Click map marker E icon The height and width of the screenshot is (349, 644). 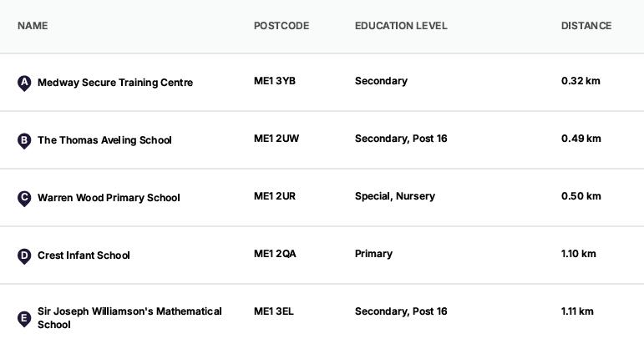(x=24, y=318)
